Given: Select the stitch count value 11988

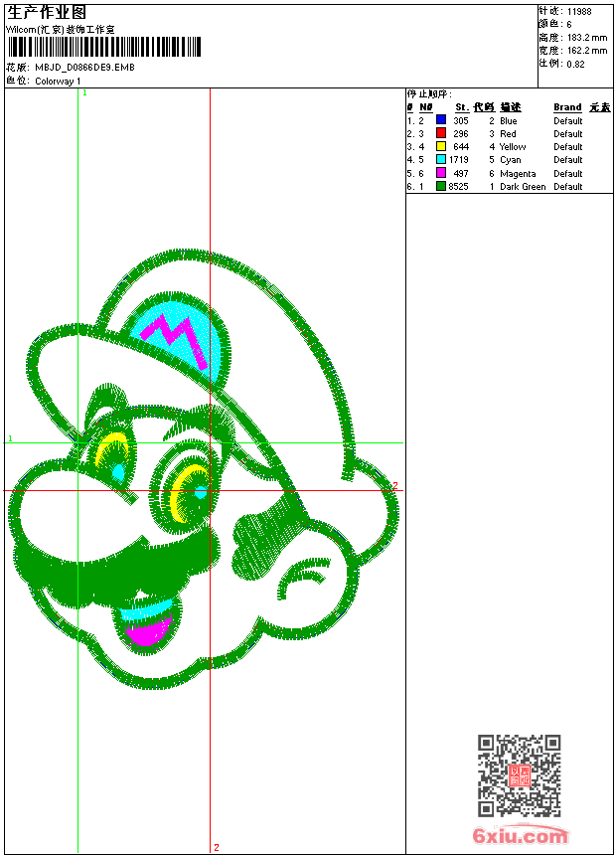Looking at the screenshot, I should click(x=579, y=12).
